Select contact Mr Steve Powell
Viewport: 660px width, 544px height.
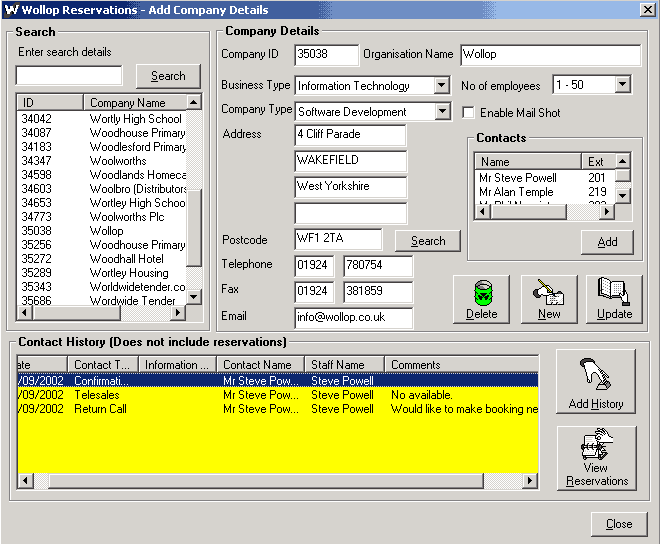(x=545, y=178)
